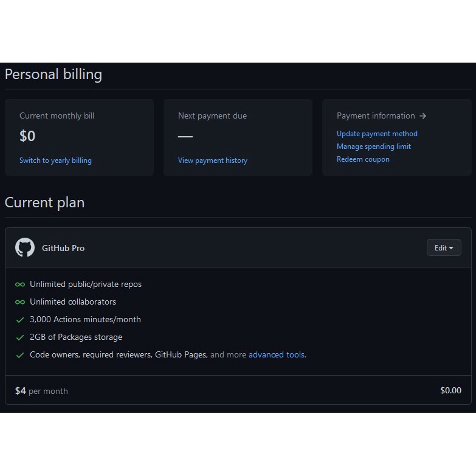Open Update payment method link

coord(377,134)
